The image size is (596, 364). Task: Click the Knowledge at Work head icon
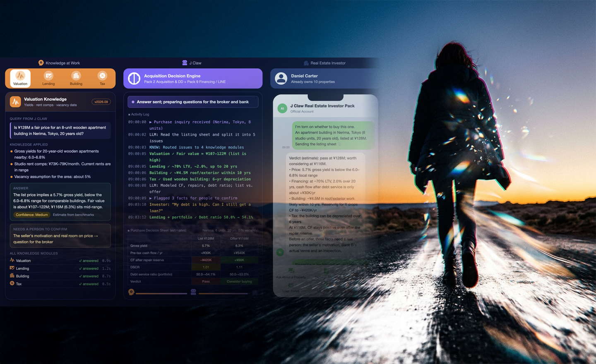tap(41, 63)
